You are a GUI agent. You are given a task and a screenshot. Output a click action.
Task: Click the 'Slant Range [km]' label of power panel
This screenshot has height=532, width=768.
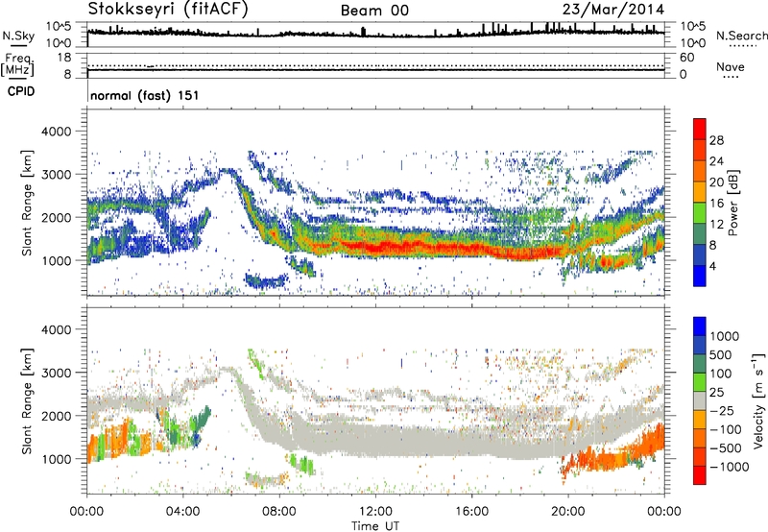click(27, 203)
